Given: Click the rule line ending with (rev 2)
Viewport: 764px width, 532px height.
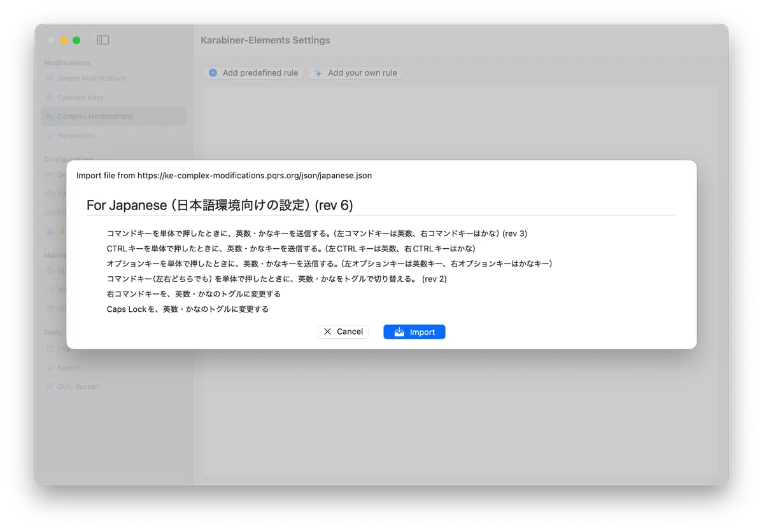Looking at the screenshot, I should [277, 279].
